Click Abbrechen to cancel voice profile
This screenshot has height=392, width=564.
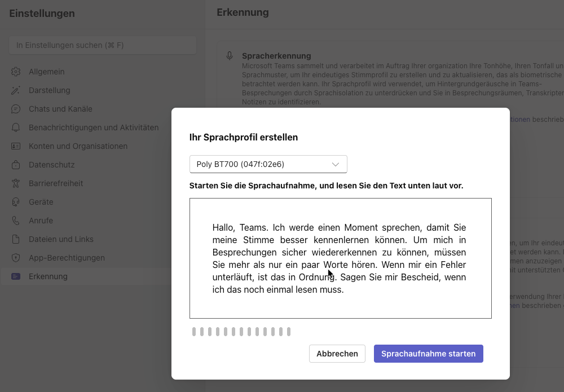pyautogui.click(x=337, y=354)
